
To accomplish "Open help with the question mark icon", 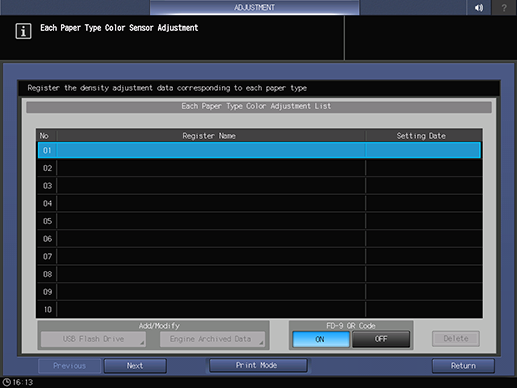I will tap(504, 7).
